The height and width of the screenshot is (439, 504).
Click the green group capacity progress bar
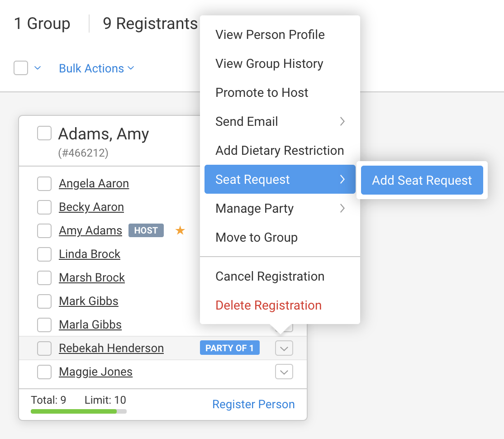coord(74,411)
